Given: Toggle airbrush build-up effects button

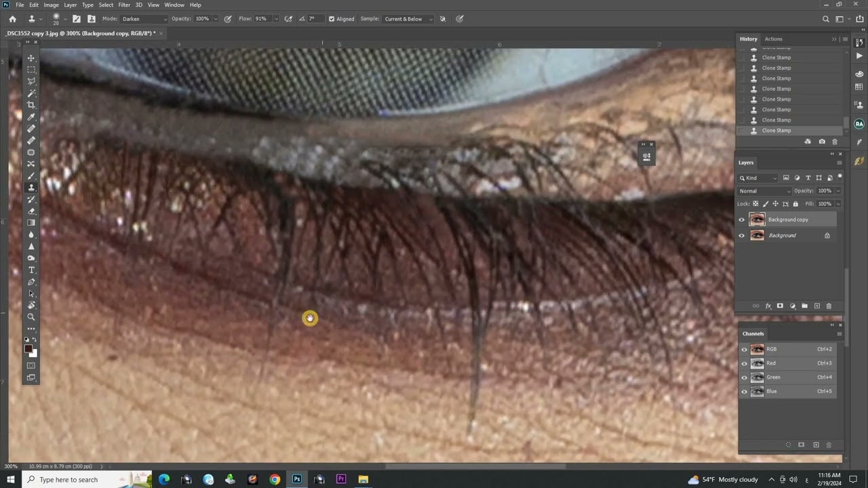Looking at the screenshot, I should 289,19.
